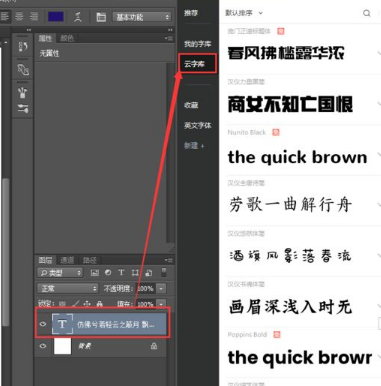Open the opacity slider dropdown arrow
Viewport: 381px width, 386px height.
click(161, 288)
